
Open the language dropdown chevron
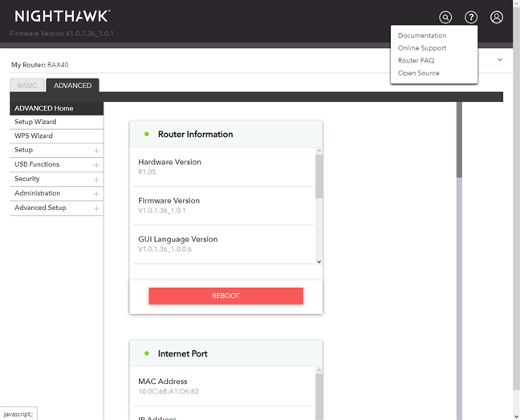499,59
